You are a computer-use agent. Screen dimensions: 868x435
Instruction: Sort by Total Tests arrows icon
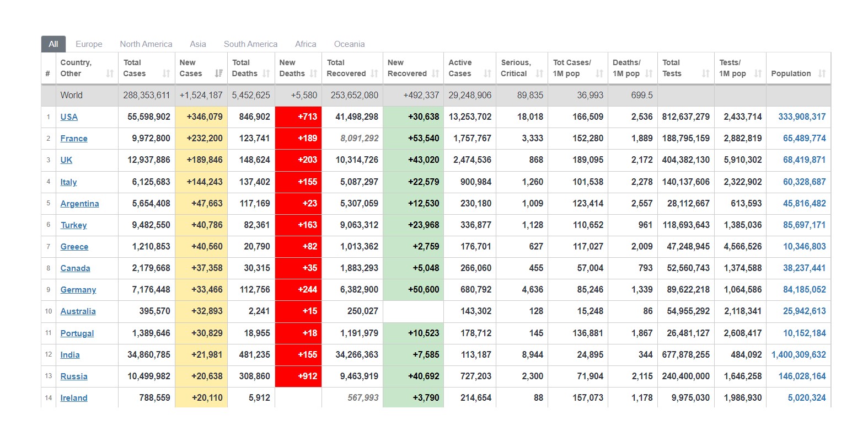pos(705,73)
